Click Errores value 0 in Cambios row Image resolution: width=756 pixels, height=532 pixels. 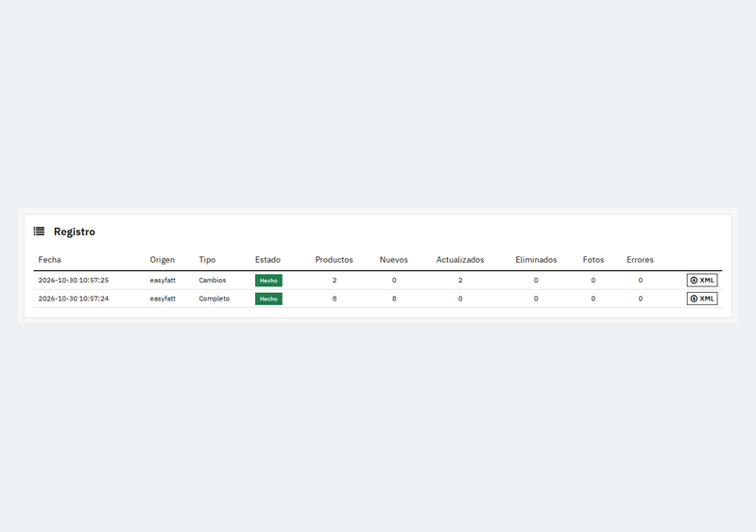click(641, 281)
